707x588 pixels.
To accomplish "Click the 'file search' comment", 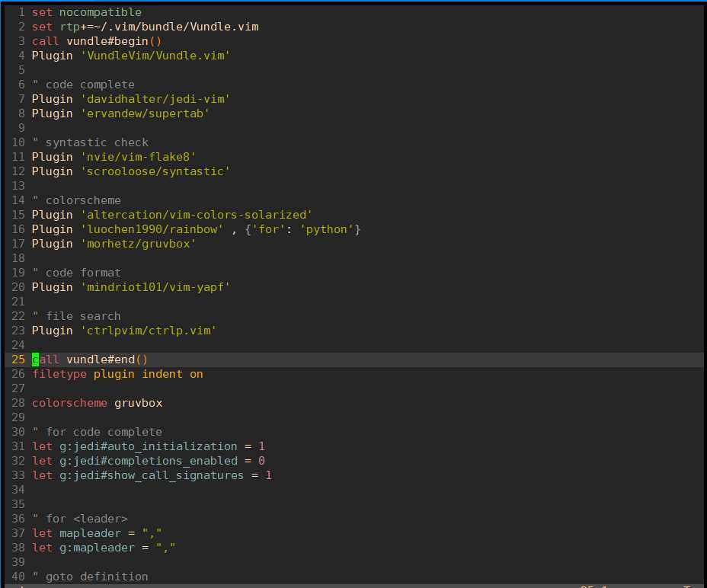I will pyautogui.click(x=77, y=315).
